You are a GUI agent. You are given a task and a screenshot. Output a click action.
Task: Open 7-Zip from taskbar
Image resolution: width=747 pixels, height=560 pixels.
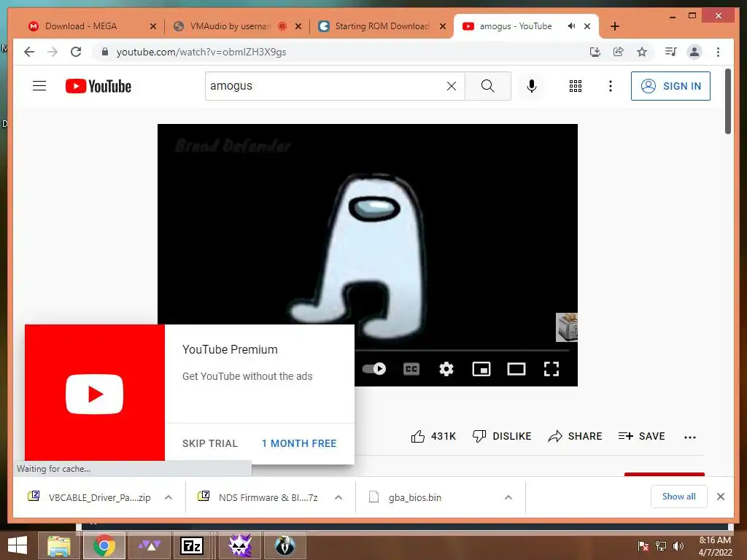tap(192, 545)
